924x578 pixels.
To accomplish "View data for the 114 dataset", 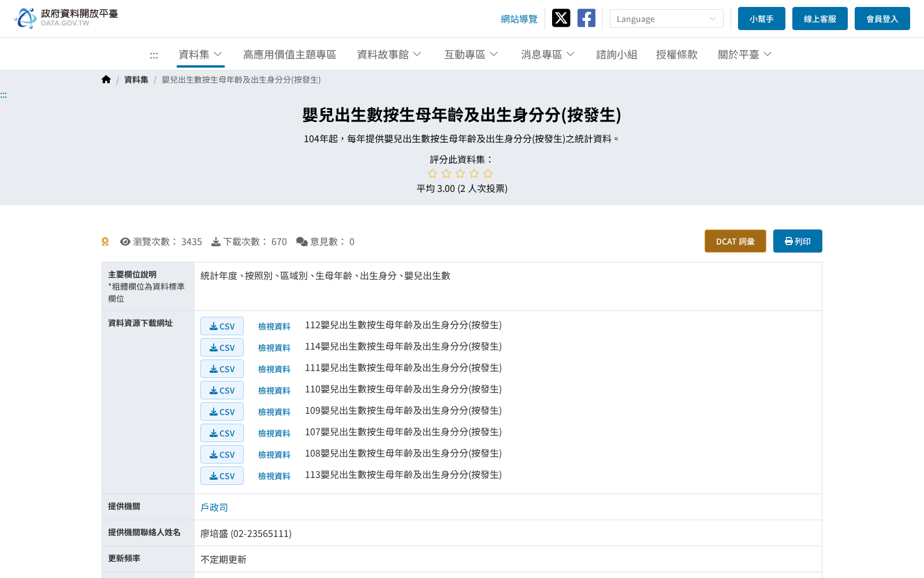I will 274,348.
